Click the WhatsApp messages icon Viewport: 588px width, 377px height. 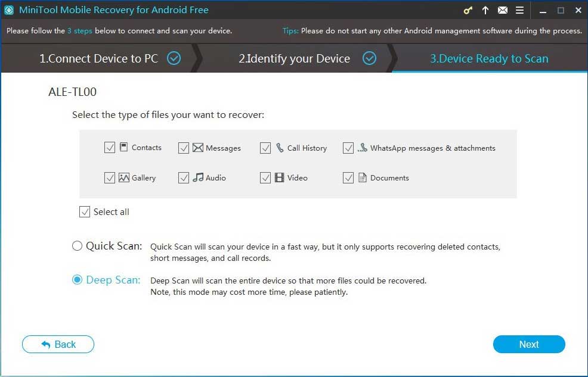point(362,148)
